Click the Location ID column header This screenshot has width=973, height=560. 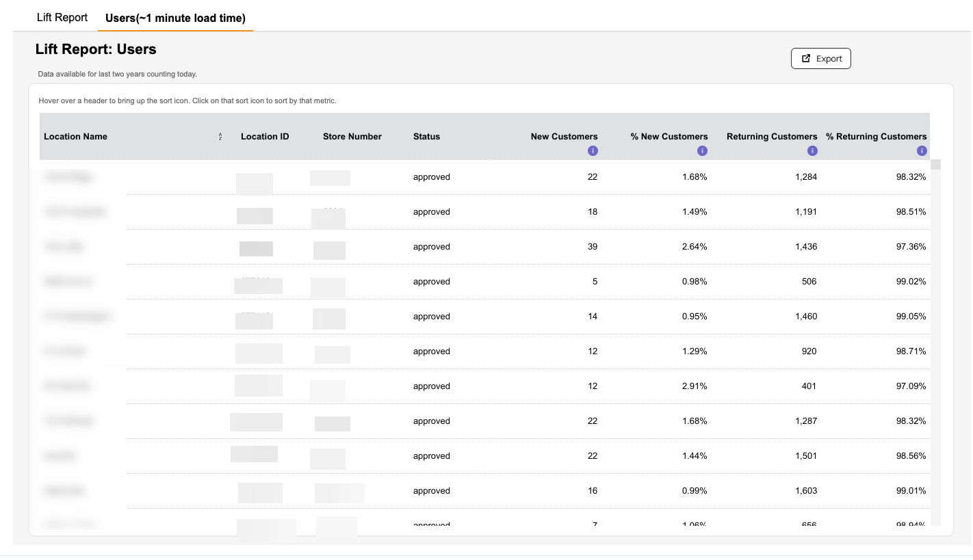[265, 137]
